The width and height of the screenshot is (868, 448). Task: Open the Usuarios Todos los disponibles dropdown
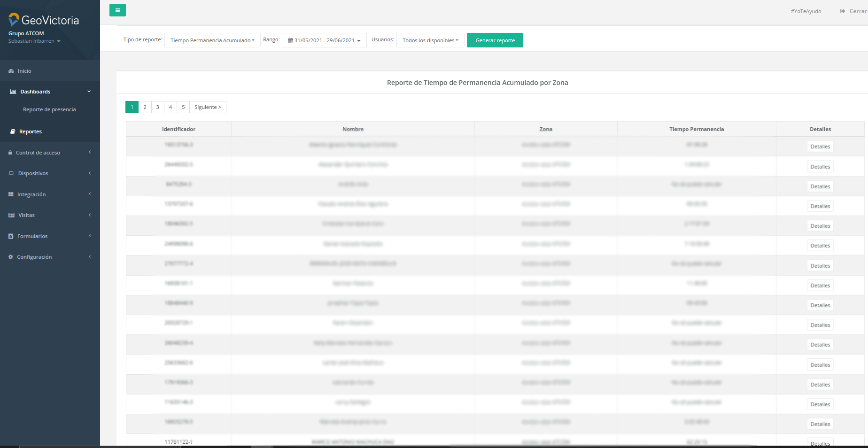430,40
